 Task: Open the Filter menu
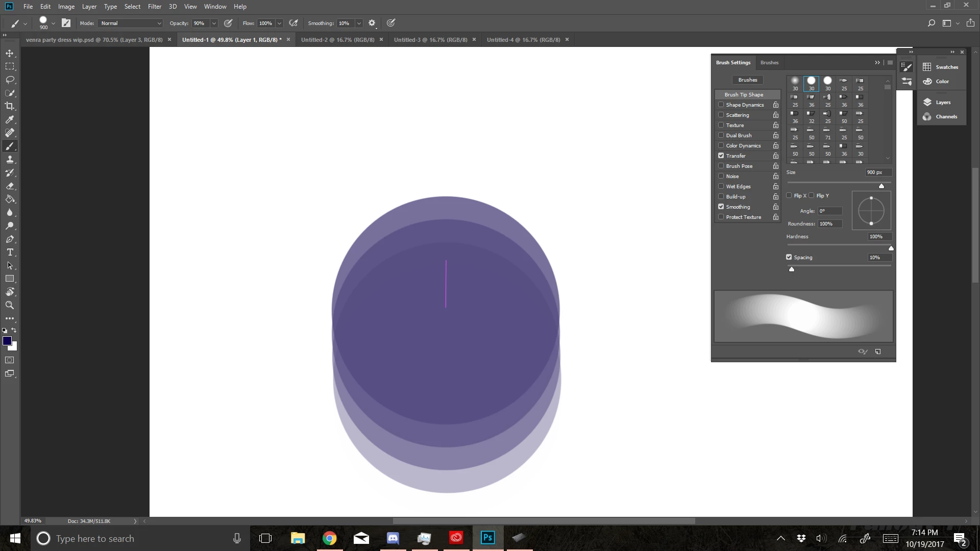click(x=155, y=7)
